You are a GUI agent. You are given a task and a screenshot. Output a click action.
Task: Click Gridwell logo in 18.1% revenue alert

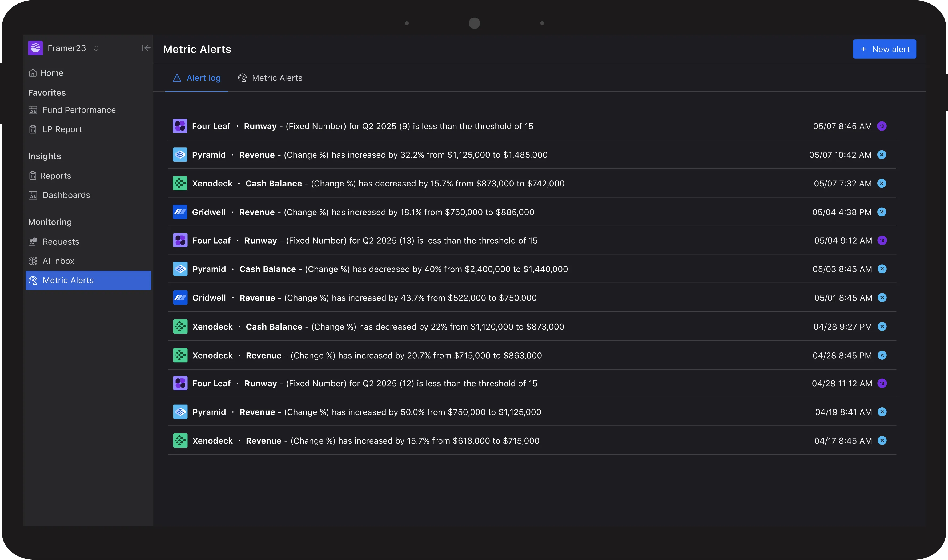180,212
